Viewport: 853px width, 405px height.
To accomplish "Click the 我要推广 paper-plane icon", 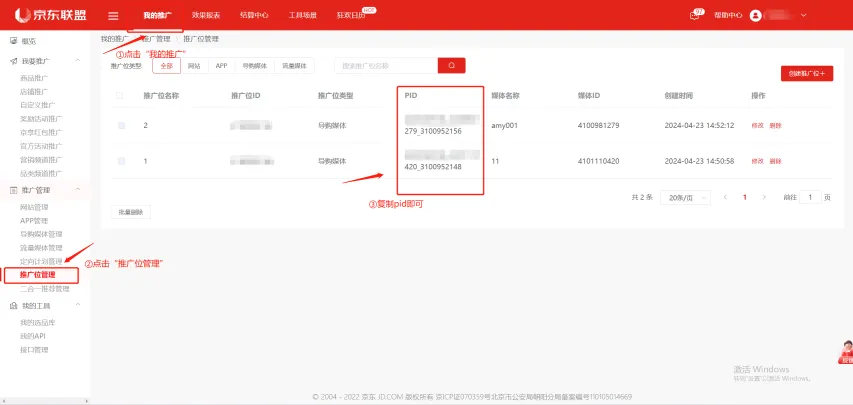I will (x=14, y=61).
